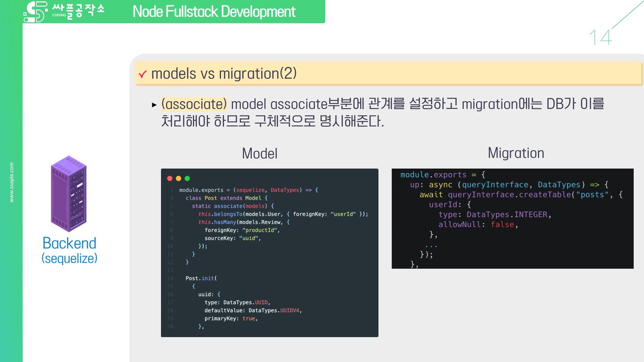Click the red checkmark beside models vs migration(2)
The image size is (644, 362).
143,74
